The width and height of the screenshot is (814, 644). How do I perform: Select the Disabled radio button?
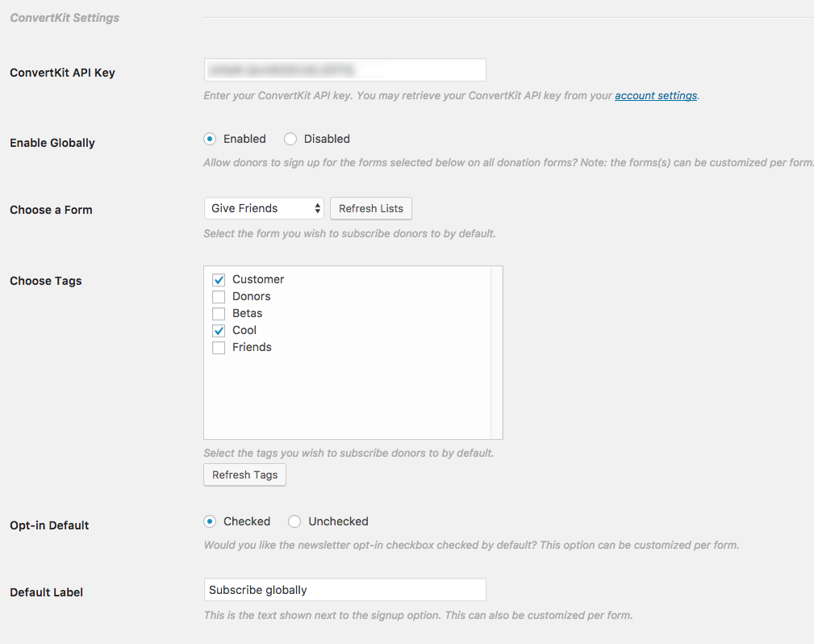point(290,139)
